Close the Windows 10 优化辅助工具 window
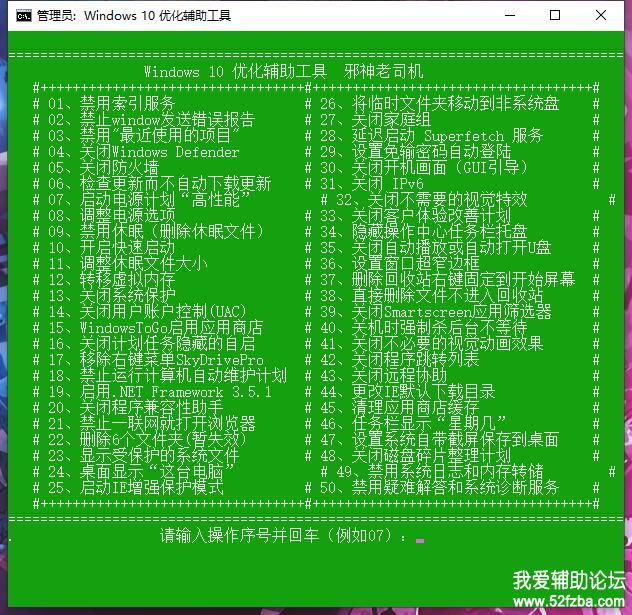Viewport: 632px width, 615px height. tap(601, 15)
